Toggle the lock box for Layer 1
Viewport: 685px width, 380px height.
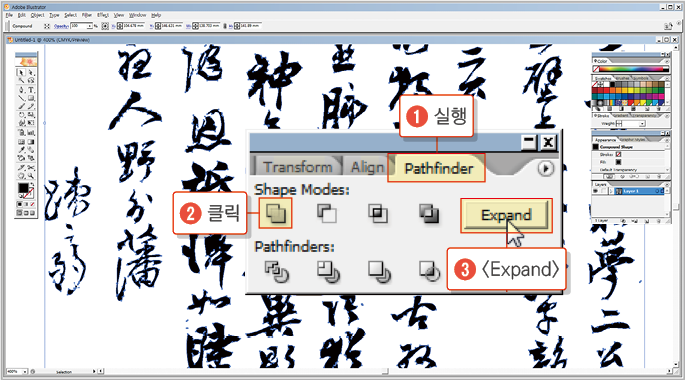(603, 191)
